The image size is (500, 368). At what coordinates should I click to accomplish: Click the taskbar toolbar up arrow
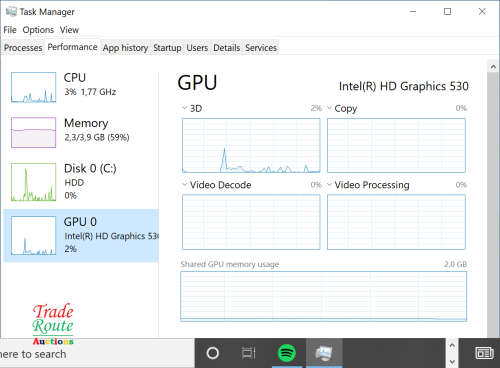pos(452,345)
